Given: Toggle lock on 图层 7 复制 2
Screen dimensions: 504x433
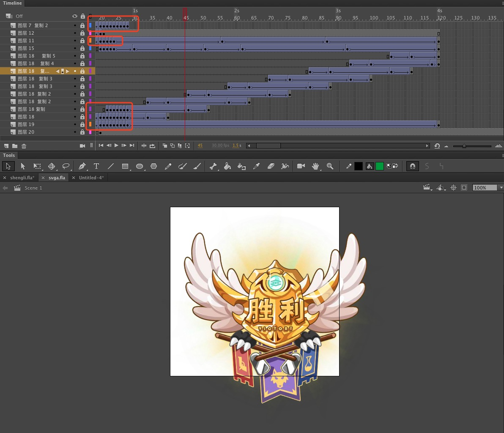Looking at the screenshot, I should [82, 25].
